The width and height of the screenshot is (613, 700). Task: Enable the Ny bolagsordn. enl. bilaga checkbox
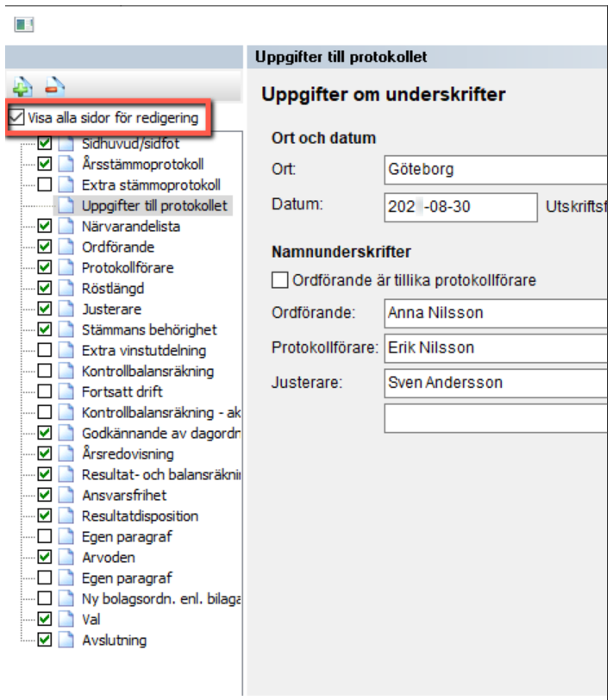(x=45, y=598)
